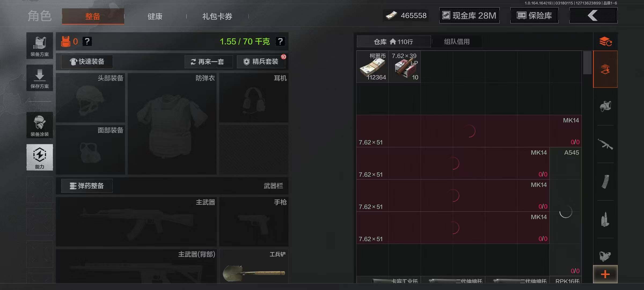Filter warehouse by magazine category icon
Viewport: 644px width, 290px height.
pos(605,182)
